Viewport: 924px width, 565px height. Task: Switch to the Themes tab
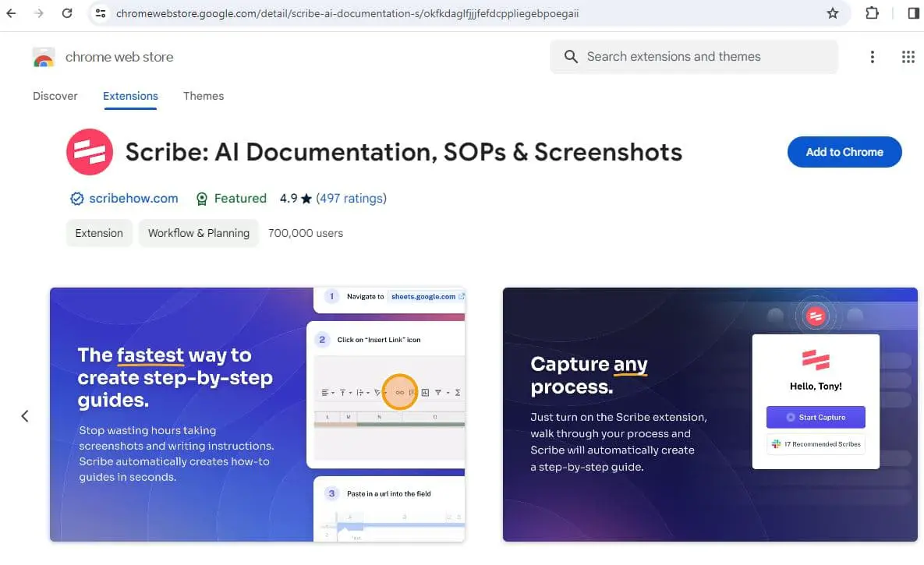point(204,96)
